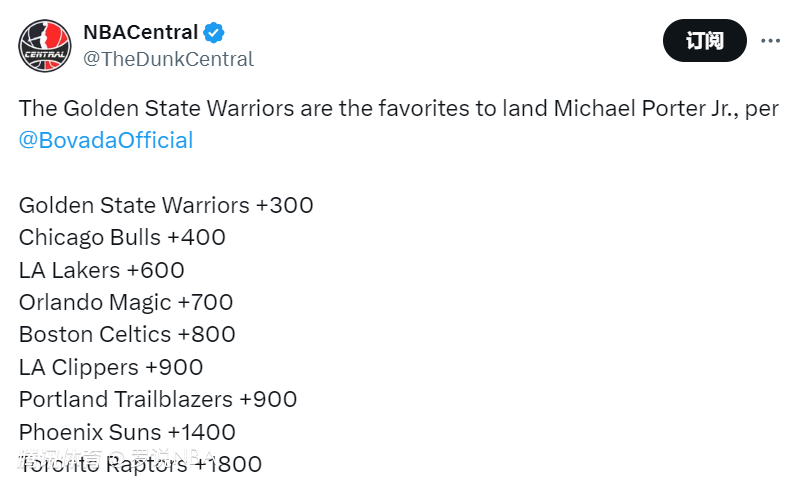
Task: Follow the @BovadaOfficial mention link
Action: (106, 140)
